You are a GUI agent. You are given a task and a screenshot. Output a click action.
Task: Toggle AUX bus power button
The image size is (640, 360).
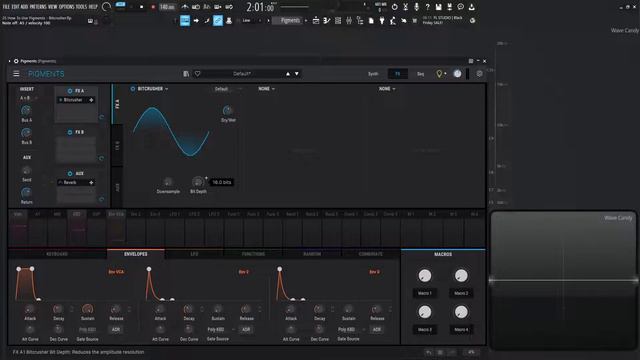pyautogui.click(x=70, y=173)
